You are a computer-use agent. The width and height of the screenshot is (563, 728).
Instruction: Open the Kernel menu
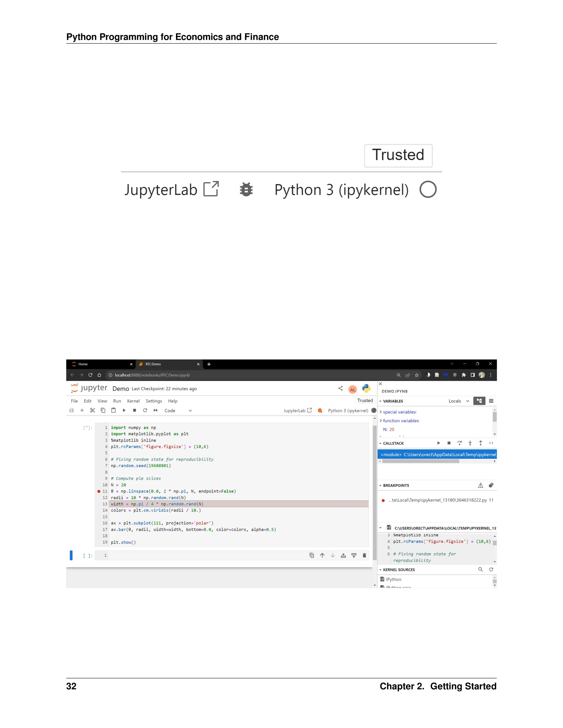[133, 401]
